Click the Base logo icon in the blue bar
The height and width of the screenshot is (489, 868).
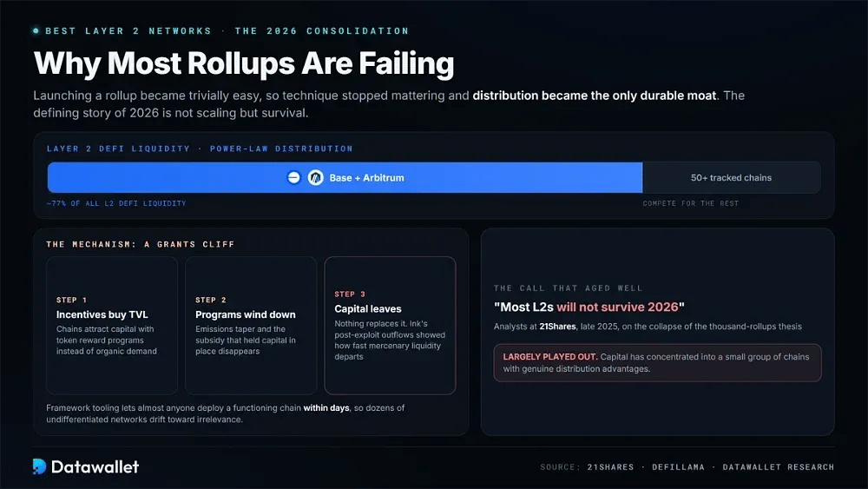tap(294, 177)
